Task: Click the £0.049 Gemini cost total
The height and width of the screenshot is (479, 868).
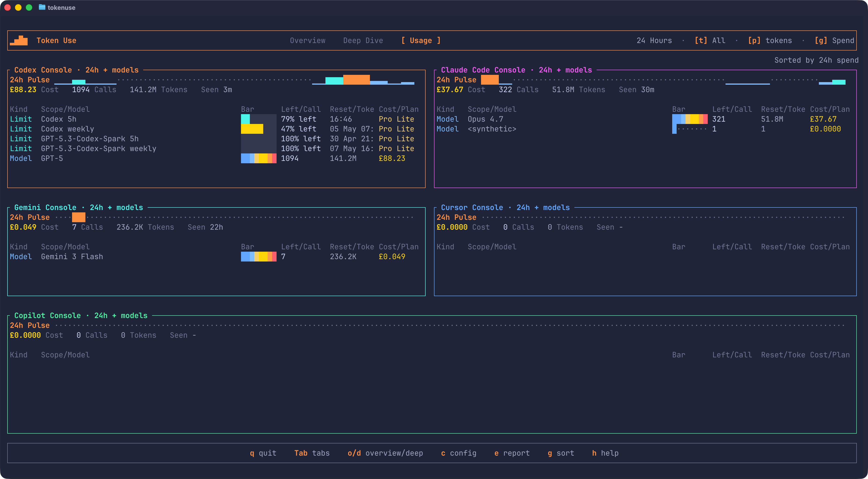Action: point(23,227)
